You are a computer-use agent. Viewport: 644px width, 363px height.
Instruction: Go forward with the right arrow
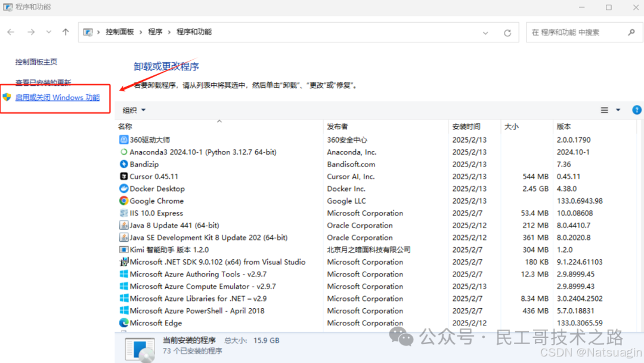click(31, 32)
